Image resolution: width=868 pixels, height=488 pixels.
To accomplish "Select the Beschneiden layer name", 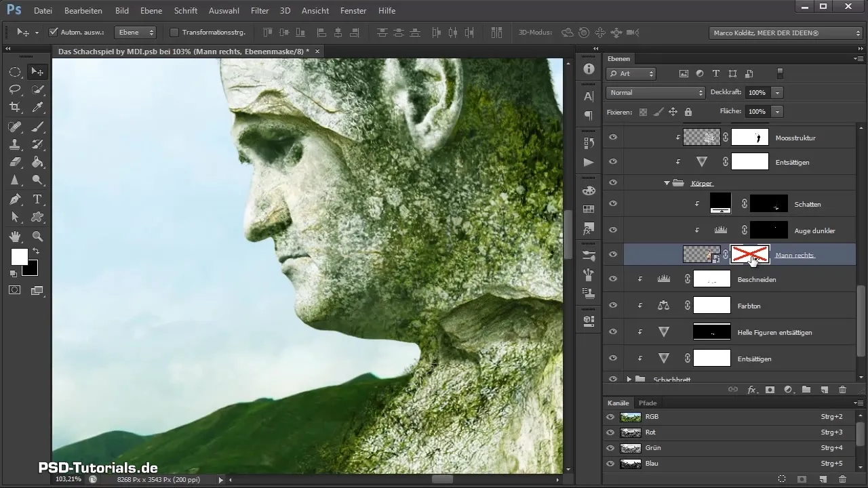I will coord(757,279).
